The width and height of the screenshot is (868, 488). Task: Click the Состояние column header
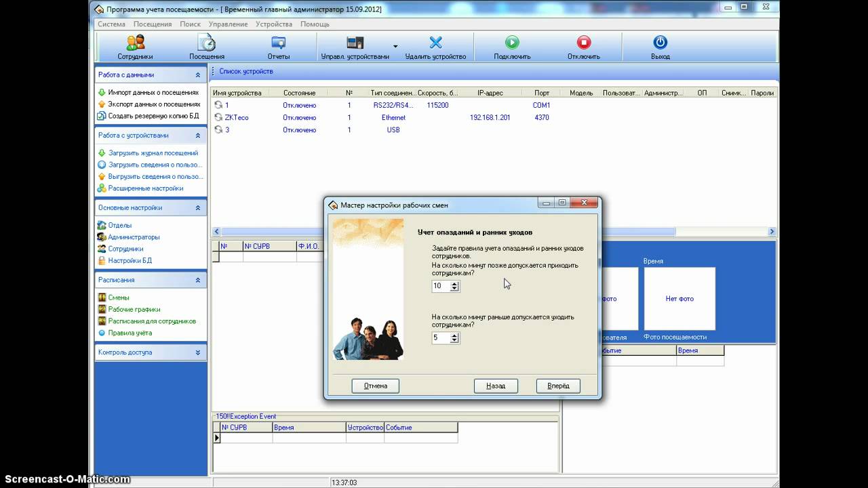(x=299, y=93)
